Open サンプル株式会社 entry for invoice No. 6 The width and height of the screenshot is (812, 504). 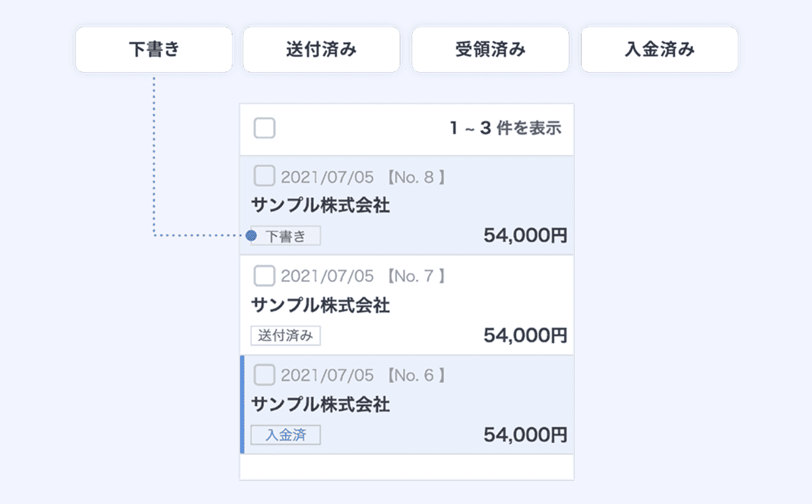(321, 405)
